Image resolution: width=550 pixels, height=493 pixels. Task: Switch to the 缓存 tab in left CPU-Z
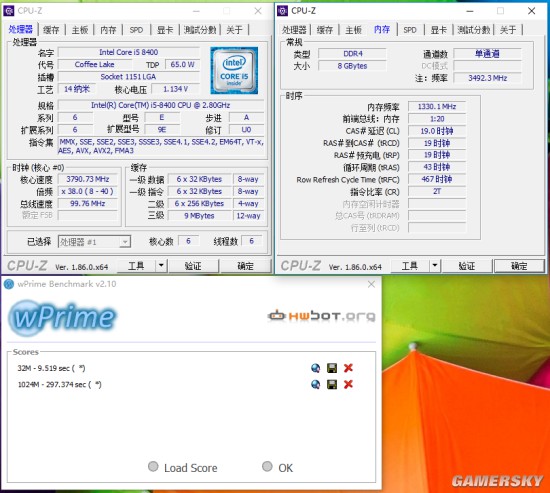pos(51,30)
